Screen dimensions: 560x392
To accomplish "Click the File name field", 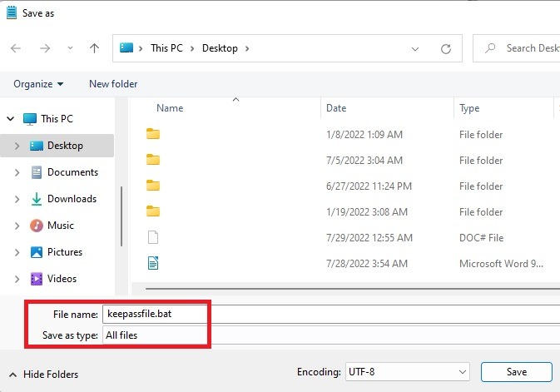I will [x=331, y=314].
